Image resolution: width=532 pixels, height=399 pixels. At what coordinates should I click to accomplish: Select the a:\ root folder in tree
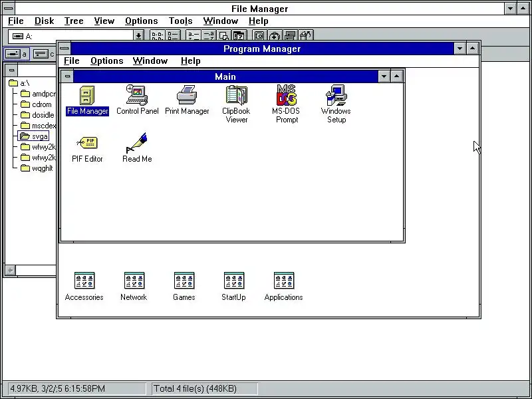click(x=19, y=83)
